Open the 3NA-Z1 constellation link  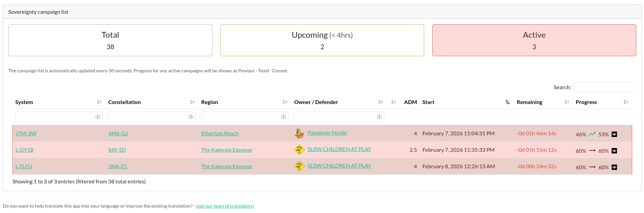(x=118, y=166)
